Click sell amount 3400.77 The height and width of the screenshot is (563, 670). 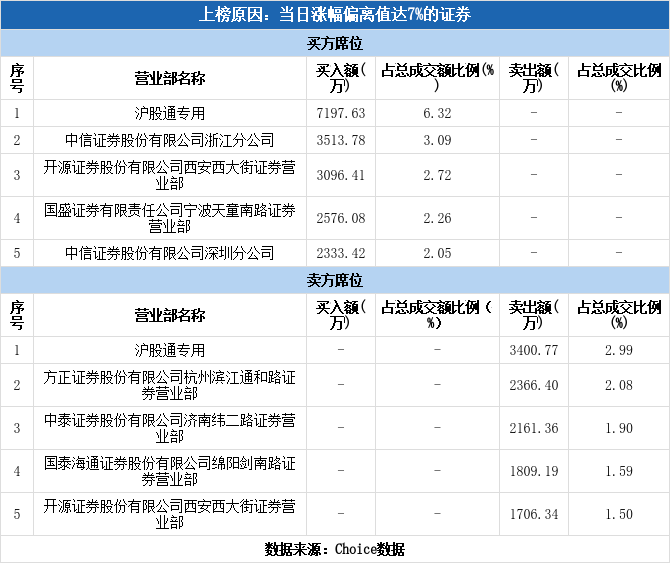(534, 350)
